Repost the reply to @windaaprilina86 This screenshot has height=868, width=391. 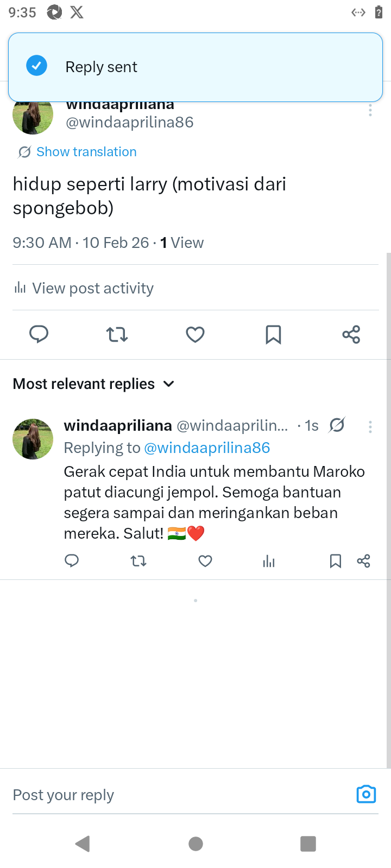[138, 561]
